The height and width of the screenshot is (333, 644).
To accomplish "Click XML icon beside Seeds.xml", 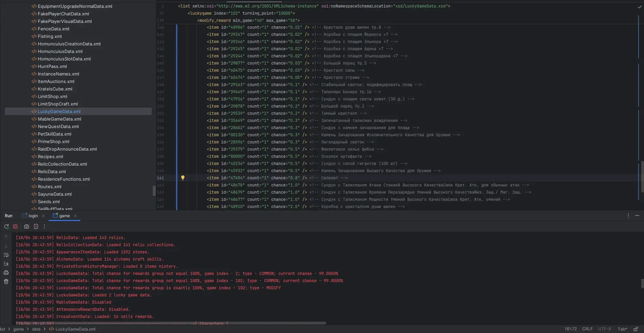I will pos(34,202).
